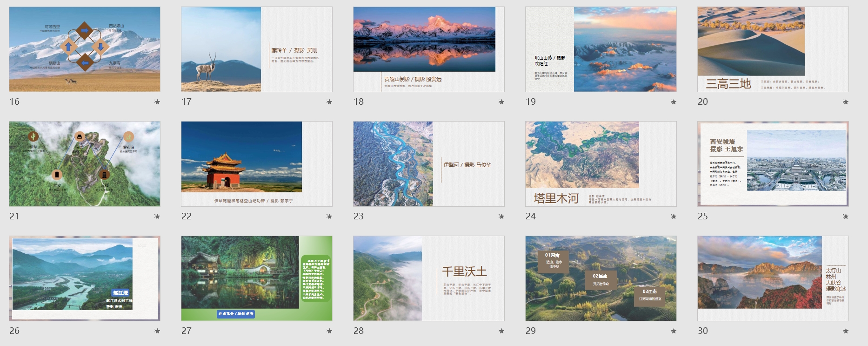Select slide 18 thumbnail with mountain reflection
This screenshot has height=346, width=868.
pos(429,49)
